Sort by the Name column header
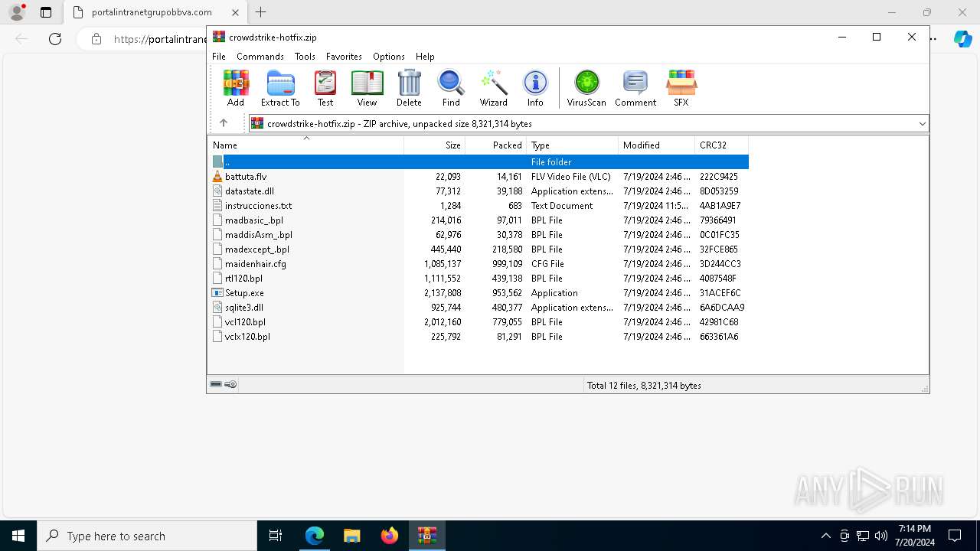Viewport: 980px width, 551px height. point(305,145)
